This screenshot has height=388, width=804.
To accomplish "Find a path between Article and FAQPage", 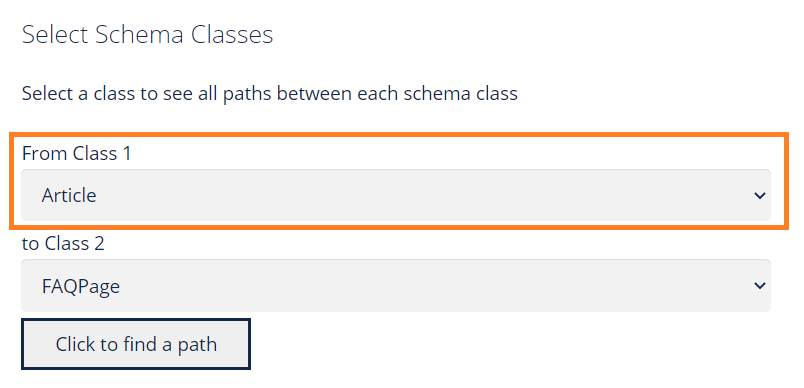I will coord(136,344).
